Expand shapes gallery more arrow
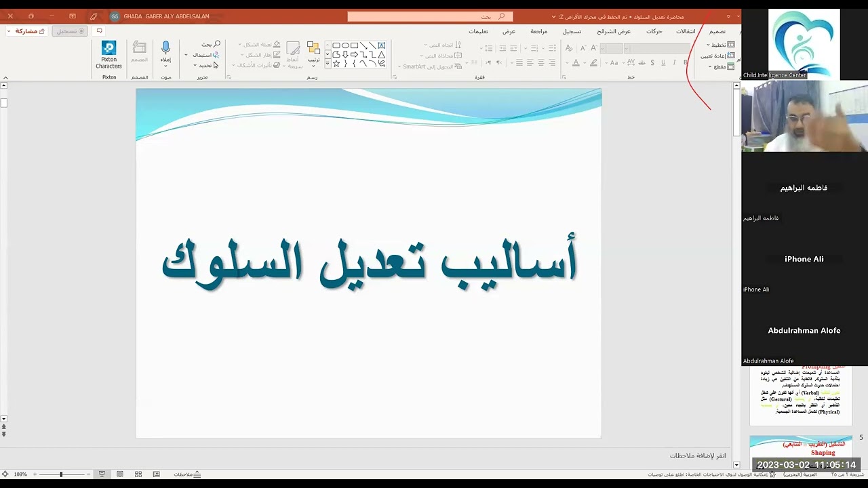868x488 pixels. [x=328, y=64]
